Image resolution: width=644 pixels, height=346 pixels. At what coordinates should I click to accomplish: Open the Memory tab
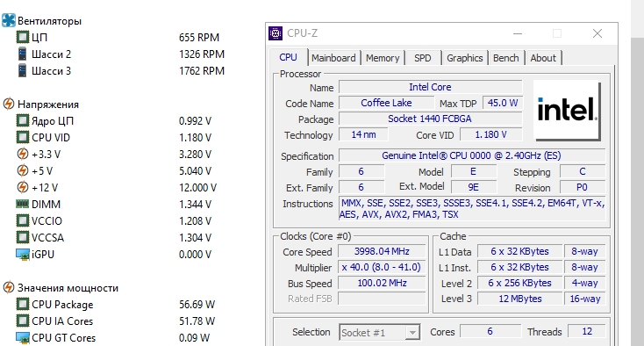(x=383, y=58)
